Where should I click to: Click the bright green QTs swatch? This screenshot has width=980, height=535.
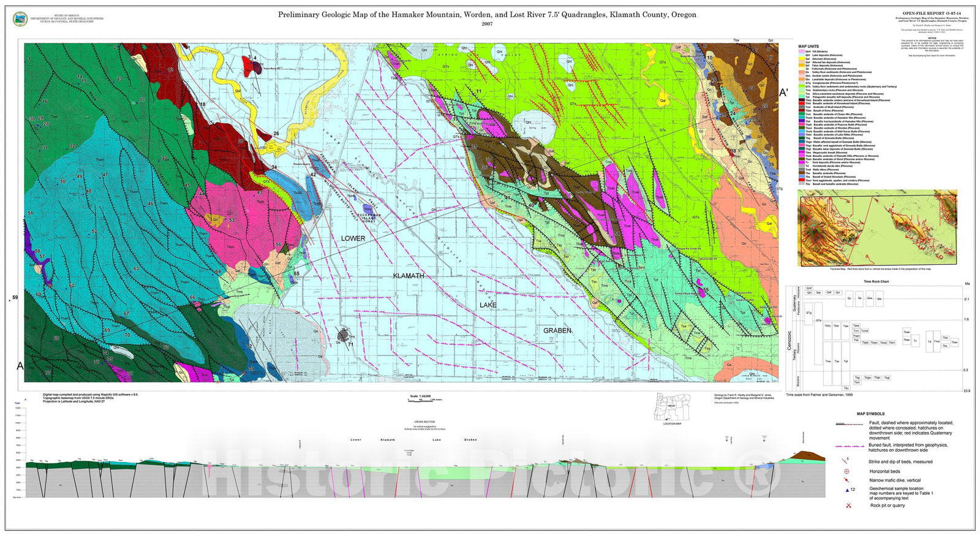tap(802, 86)
